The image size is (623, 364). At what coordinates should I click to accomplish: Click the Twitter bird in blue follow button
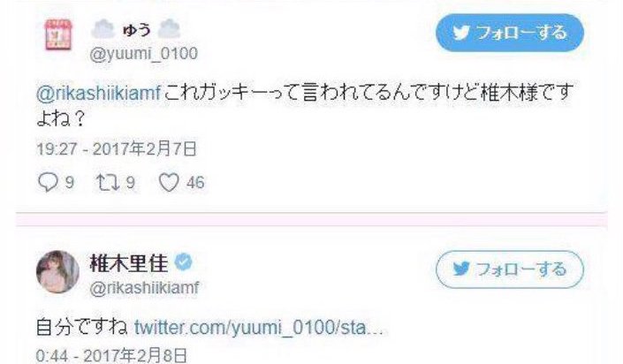(461, 33)
